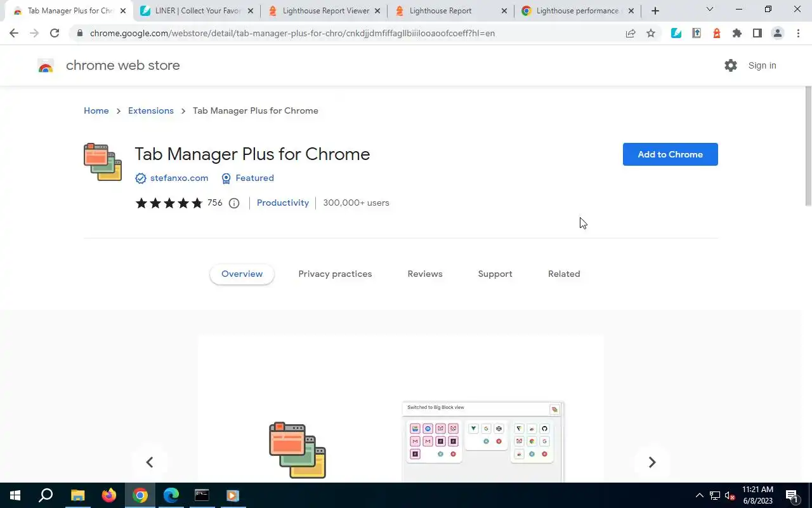
Task: Open the Reviews tab
Action: click(x=425, y=274)
